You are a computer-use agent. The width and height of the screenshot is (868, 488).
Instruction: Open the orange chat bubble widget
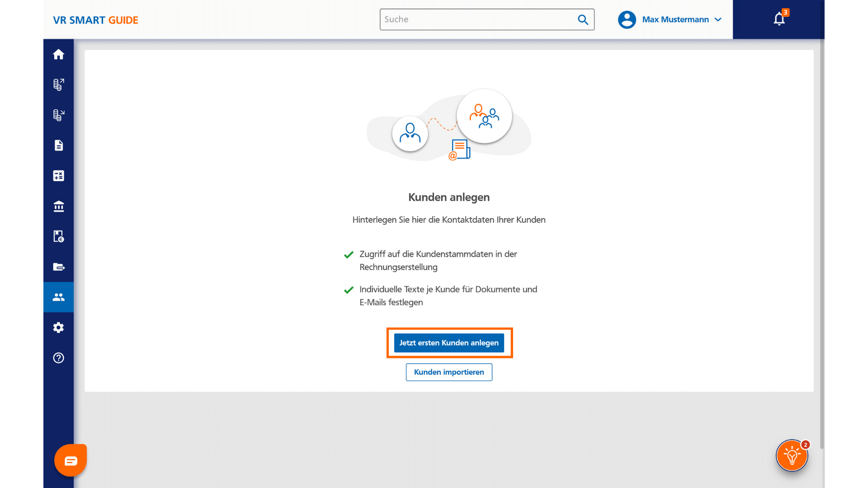click(71, 460)
